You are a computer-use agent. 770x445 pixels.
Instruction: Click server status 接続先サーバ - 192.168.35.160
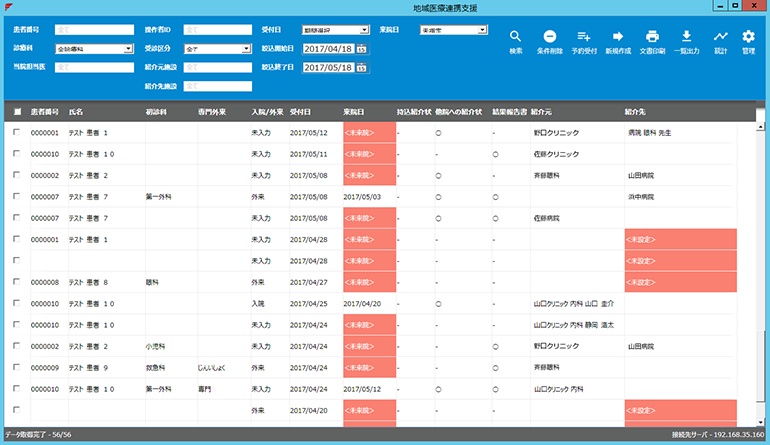tap(718, 435)
